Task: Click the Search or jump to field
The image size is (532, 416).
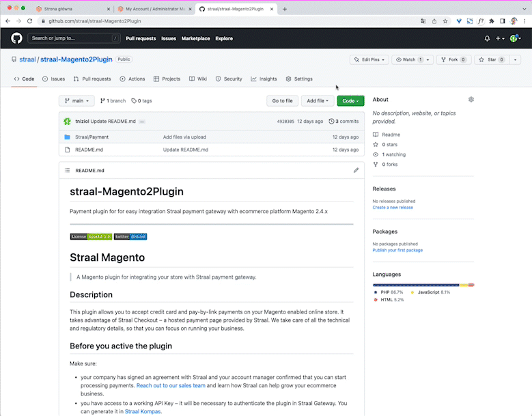Action: (x=74, y=38)
